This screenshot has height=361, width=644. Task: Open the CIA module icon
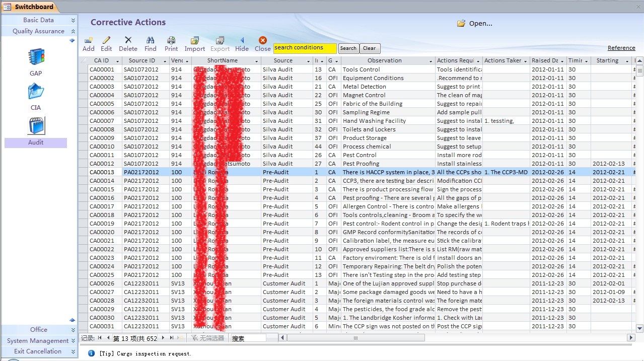point(36,91)
